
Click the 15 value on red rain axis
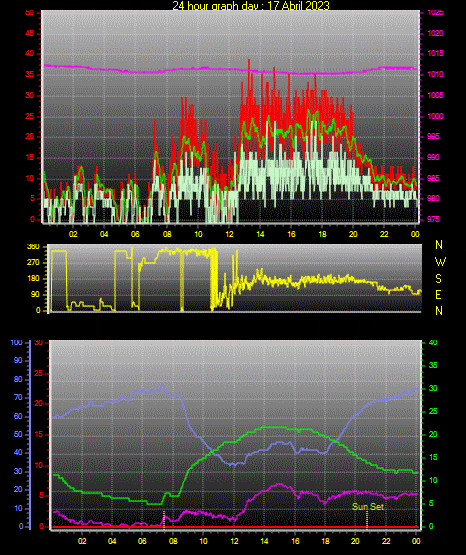click(39, 435)
